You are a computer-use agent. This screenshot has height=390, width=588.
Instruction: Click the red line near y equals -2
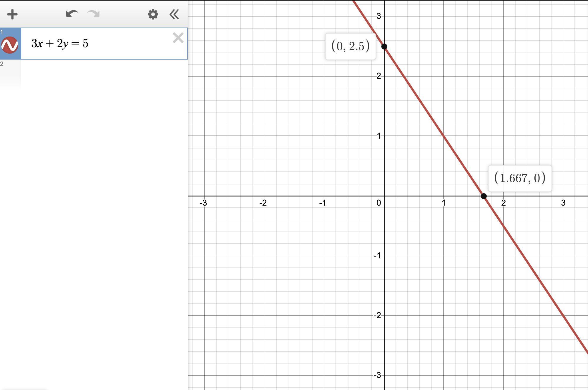pos(563,315)
